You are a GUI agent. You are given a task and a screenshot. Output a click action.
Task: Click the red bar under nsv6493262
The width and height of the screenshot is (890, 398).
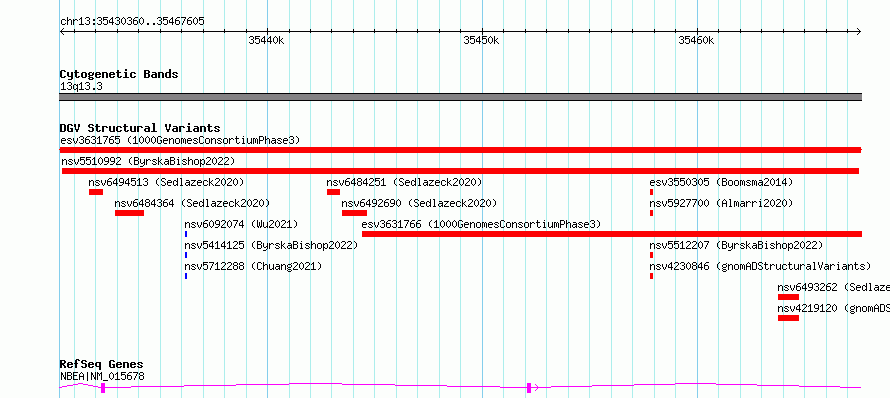point(788,297)
